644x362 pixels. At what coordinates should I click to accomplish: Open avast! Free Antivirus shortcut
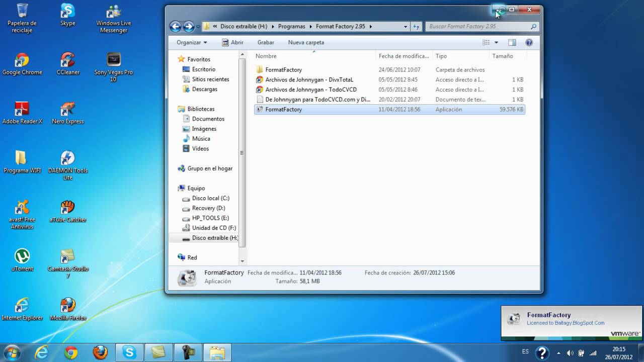22,215
